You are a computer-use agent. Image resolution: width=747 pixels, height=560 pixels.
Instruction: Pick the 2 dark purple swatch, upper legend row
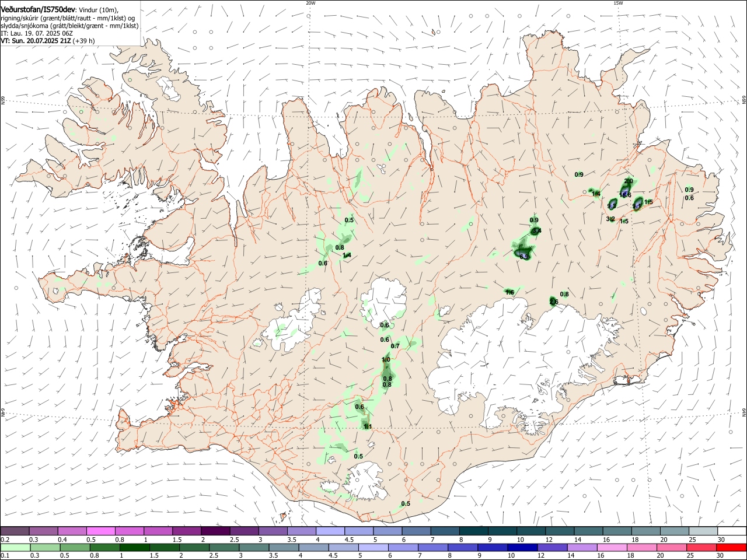215,531
